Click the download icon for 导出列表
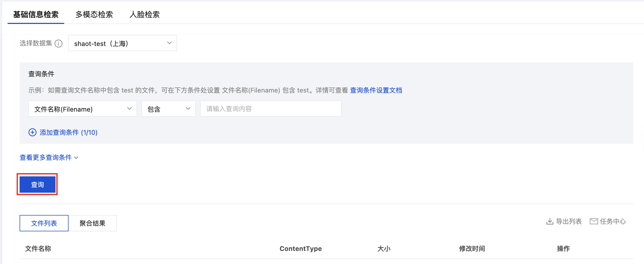644x264 pixels. tap(550, 222)
